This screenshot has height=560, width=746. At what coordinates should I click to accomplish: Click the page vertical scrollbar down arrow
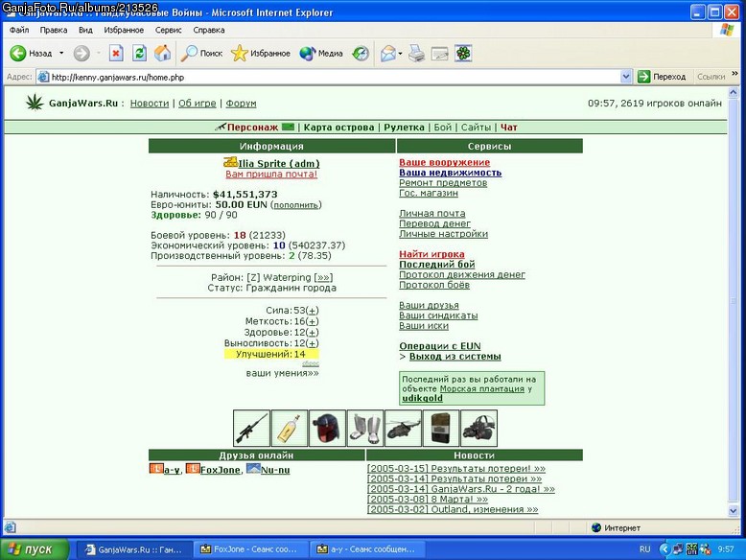point(734,510)
